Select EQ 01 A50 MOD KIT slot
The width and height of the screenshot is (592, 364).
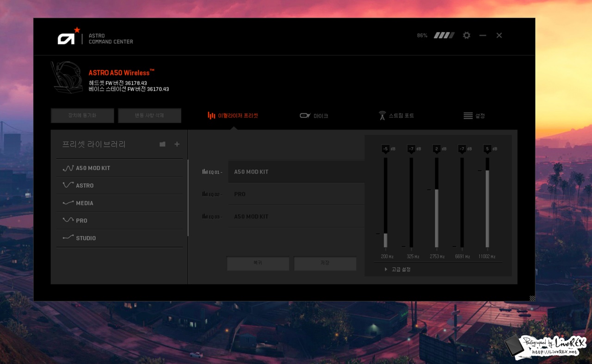(x=296, y=172)
